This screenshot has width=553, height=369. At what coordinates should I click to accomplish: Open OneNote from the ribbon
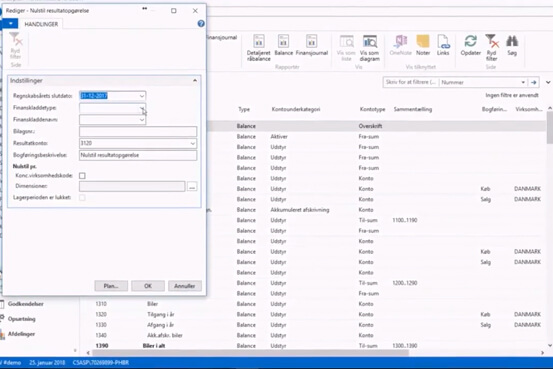click(x=401, y=45)
